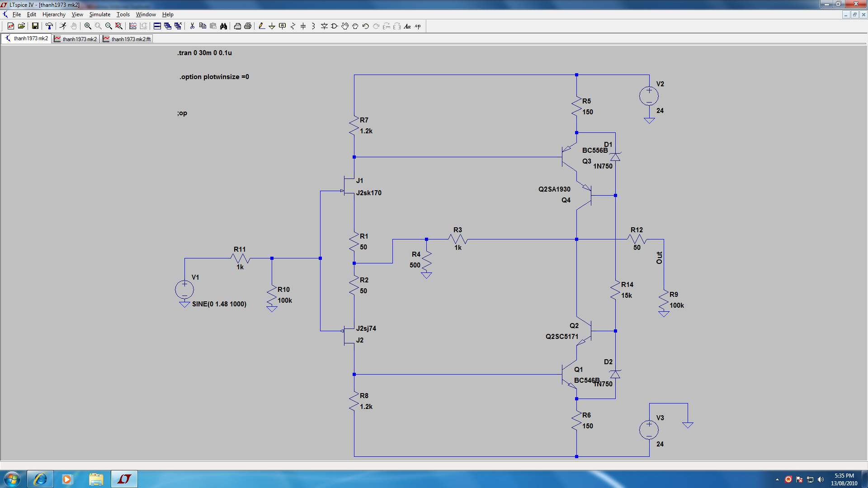Image resolution: width=868 pixels, height=488 pixels.
Task: Open the Help menu
Action: pyautogui.click(x=168, y=14)
